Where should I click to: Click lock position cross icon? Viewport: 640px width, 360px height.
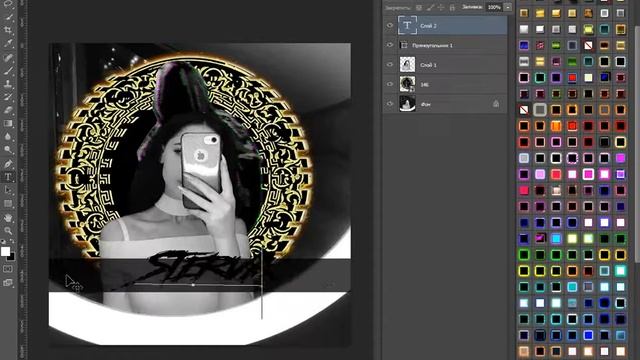coord(441,7)
